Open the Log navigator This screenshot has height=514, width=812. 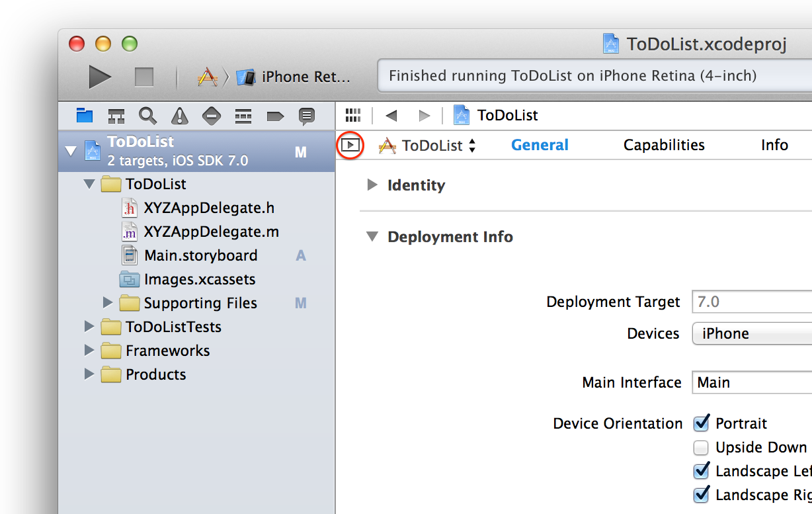pos(307,116)
